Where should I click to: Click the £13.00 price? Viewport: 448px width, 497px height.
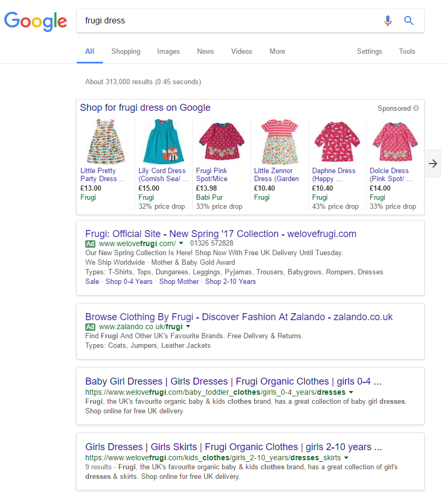[91, 188]
